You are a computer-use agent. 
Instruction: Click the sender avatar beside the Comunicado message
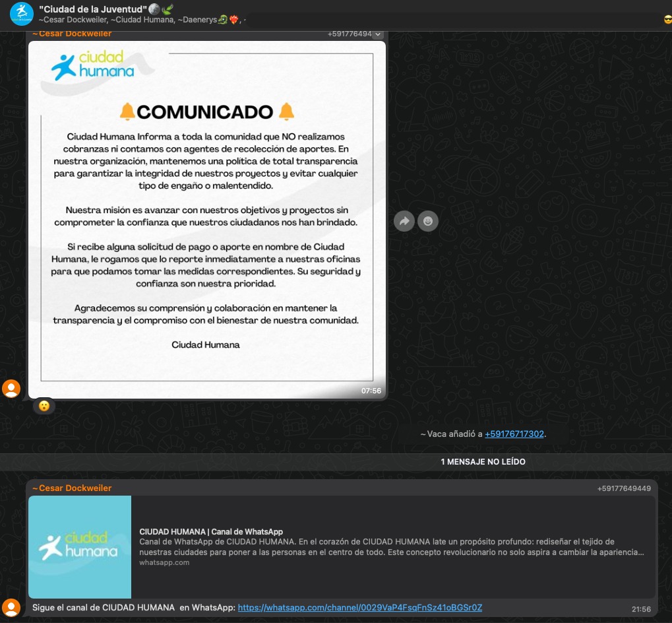[x=11, y=389]
